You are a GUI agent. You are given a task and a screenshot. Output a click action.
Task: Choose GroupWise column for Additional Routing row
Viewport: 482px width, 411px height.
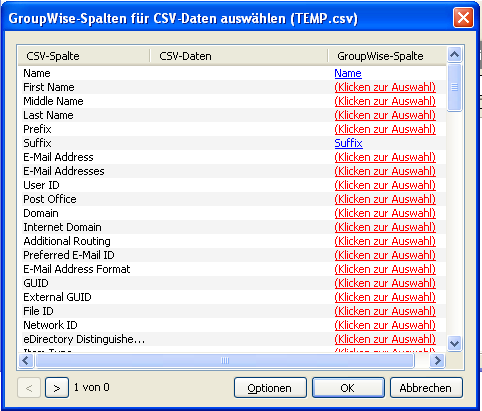pos(385,241)
